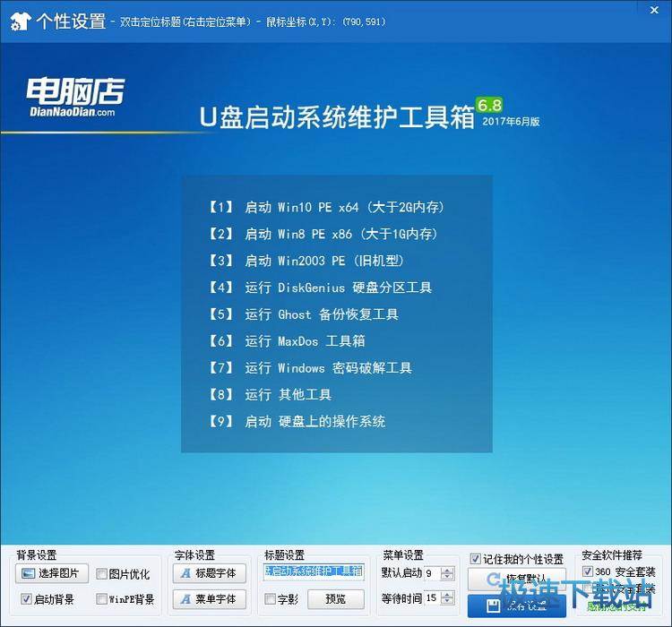Select menu entry 5 运行 Ghost 备份恢复工具

point(305,314)
